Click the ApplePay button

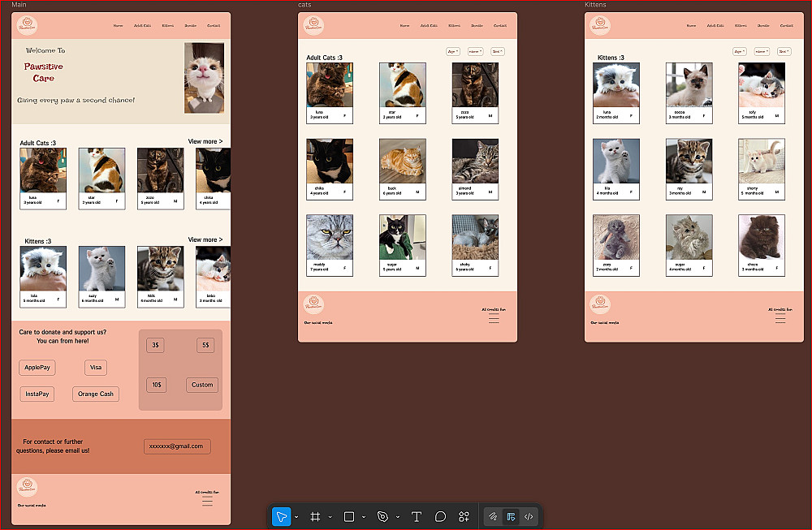37,368
